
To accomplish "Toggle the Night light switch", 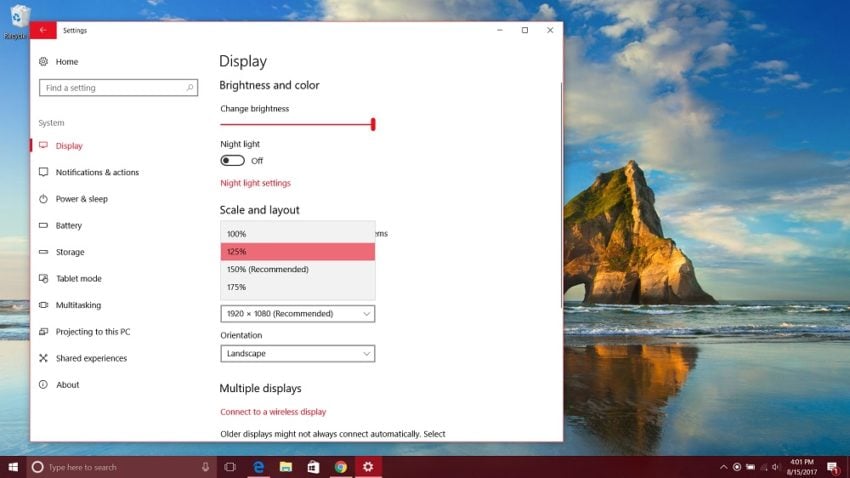I will [x=232, y=160].
